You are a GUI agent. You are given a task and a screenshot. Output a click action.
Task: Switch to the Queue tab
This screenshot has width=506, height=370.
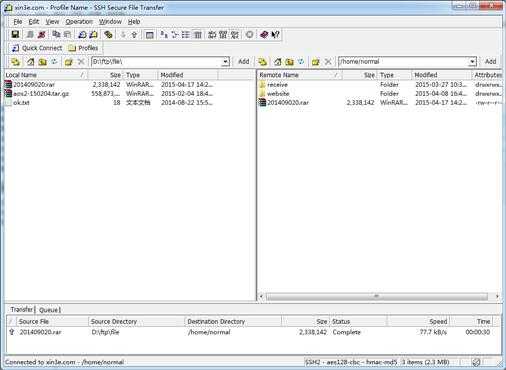(x=49, y=310)
